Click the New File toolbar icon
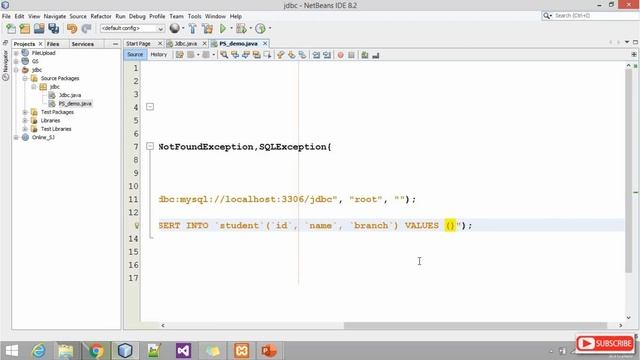This screenshot has width=640, height=360. coord(11,29)
